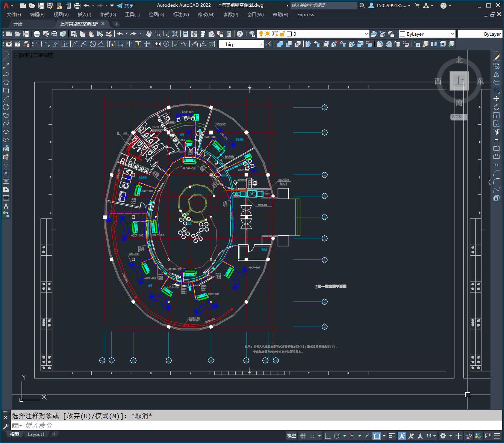This screenshot has height=443, width=504.
Task: Toggle Ortho mode in status bar
Action: [x=328, y=436]
